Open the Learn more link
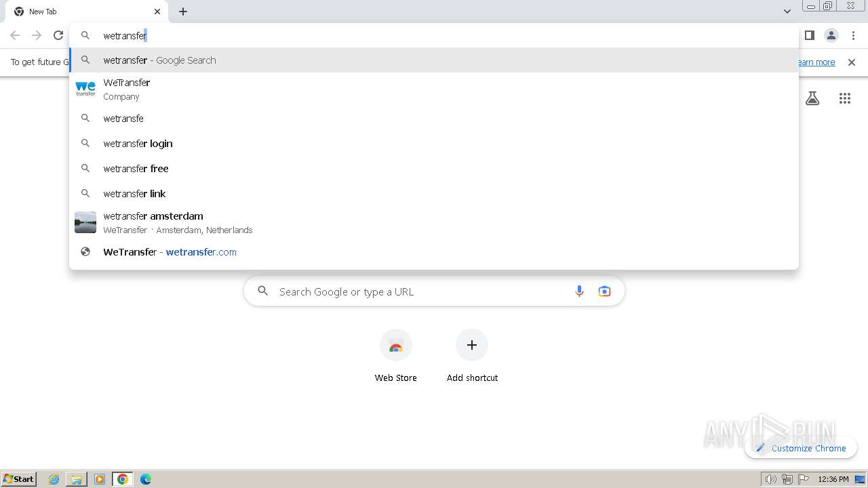Viewport: 868px width, 488px height. (816, 62)
